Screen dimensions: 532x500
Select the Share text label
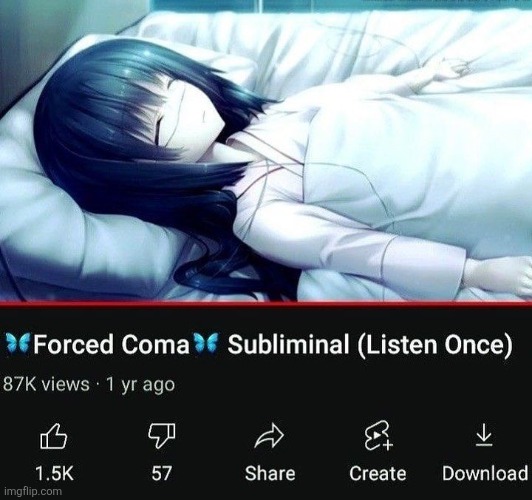tap(270, 473)
